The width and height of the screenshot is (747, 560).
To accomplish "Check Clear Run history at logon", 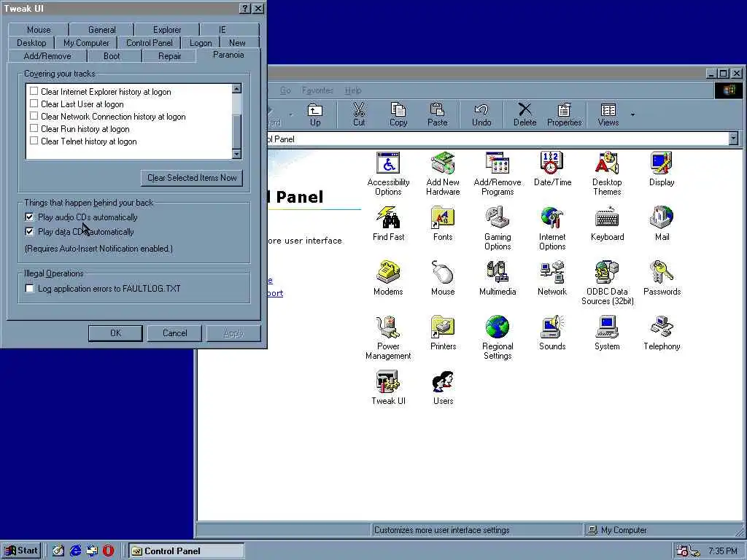I will tap(34, 128).
